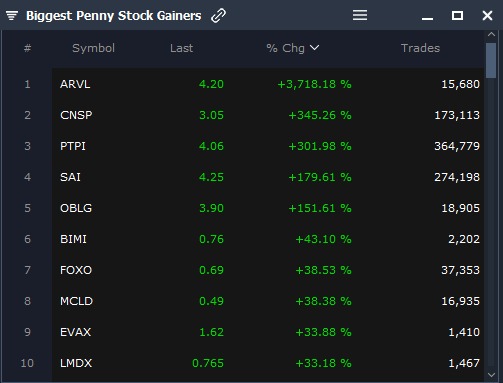Click the scroll up arrow

click(491, 34)
